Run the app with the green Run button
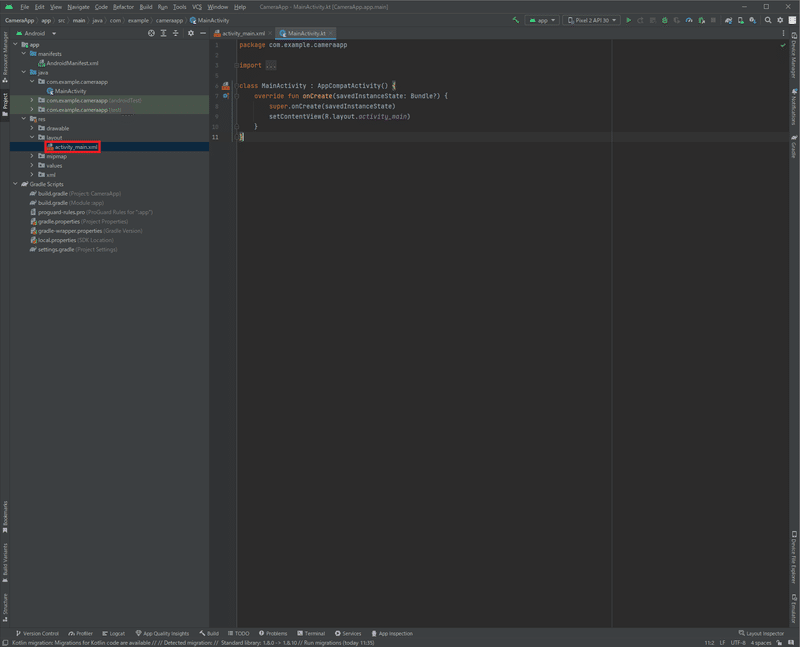This screenshot has width=800, height=647. pos(629,19)
